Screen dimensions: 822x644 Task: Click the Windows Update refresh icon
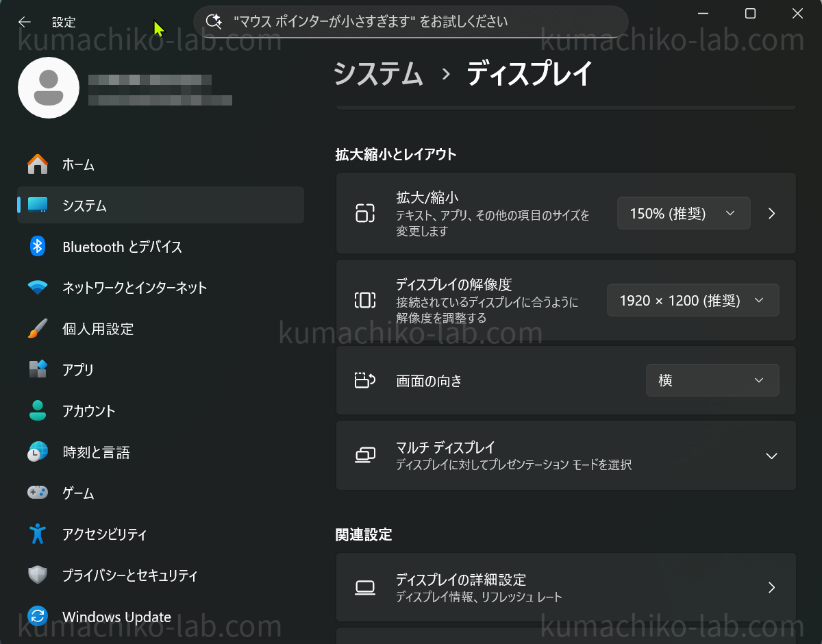38,616
